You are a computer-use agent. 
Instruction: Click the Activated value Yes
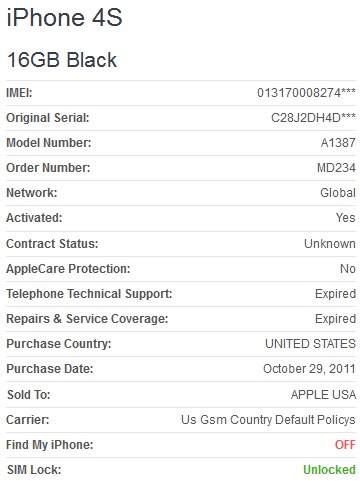346,218
